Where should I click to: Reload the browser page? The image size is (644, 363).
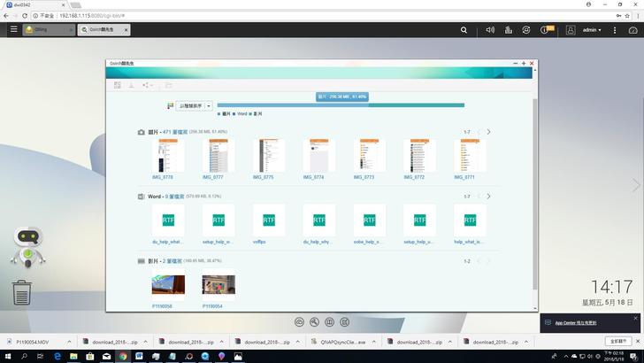25,16
